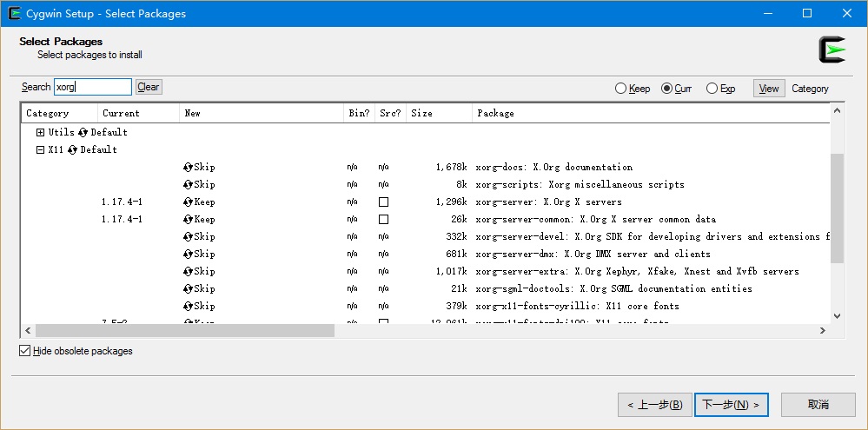This screenshot has width=868, height=430.
Task: Click the New column header
Action: (x=262, y=113)
